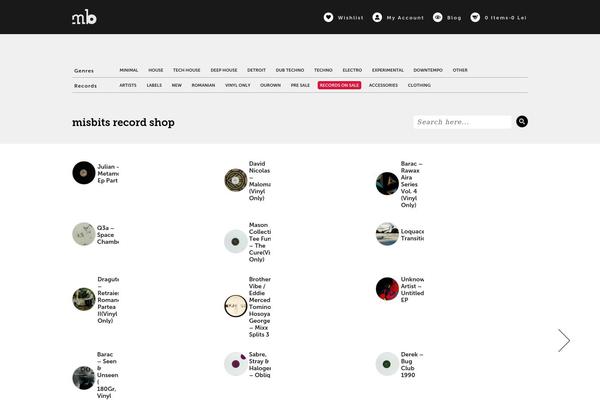Select the Dub Techno genre

click(290, 70)
